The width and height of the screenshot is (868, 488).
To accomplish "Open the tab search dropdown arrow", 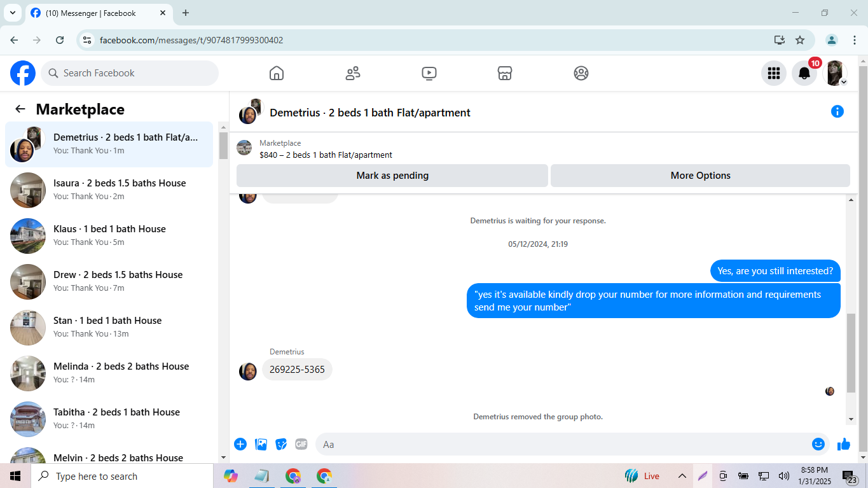I will point(12,13).
